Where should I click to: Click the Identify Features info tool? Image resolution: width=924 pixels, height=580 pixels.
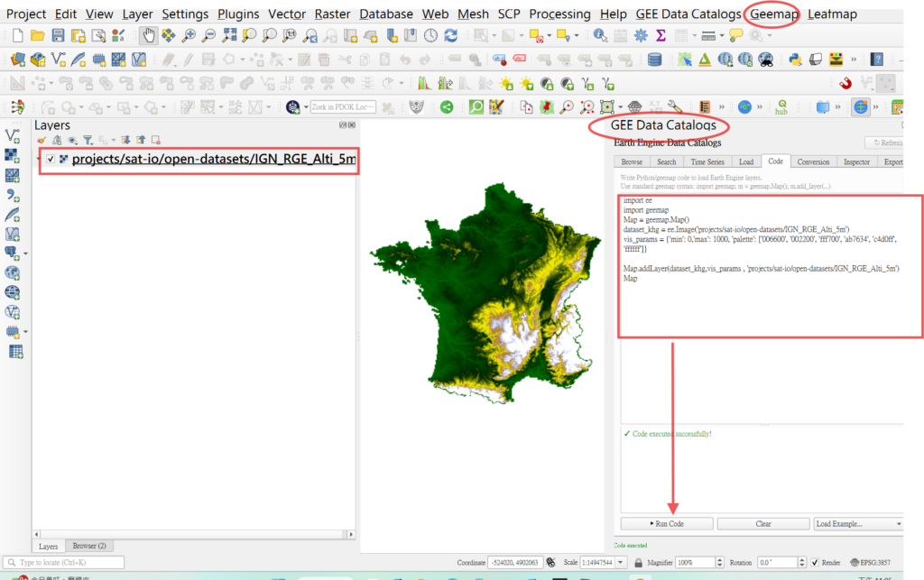click(x=600, y=35)
